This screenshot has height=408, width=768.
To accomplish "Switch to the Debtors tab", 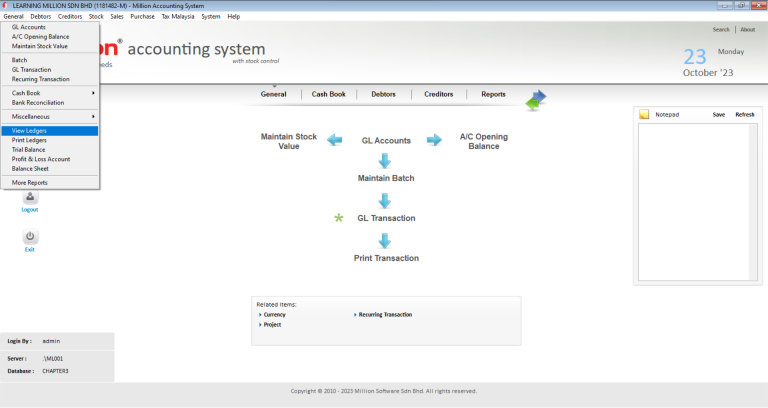I will point(384,94).
